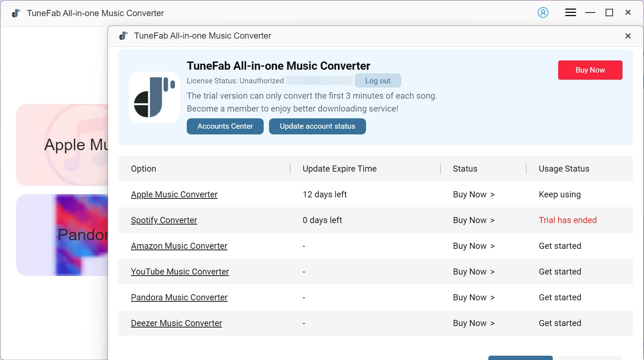Log out of the current account
The image size is (644, 360).
click(378, 80)
